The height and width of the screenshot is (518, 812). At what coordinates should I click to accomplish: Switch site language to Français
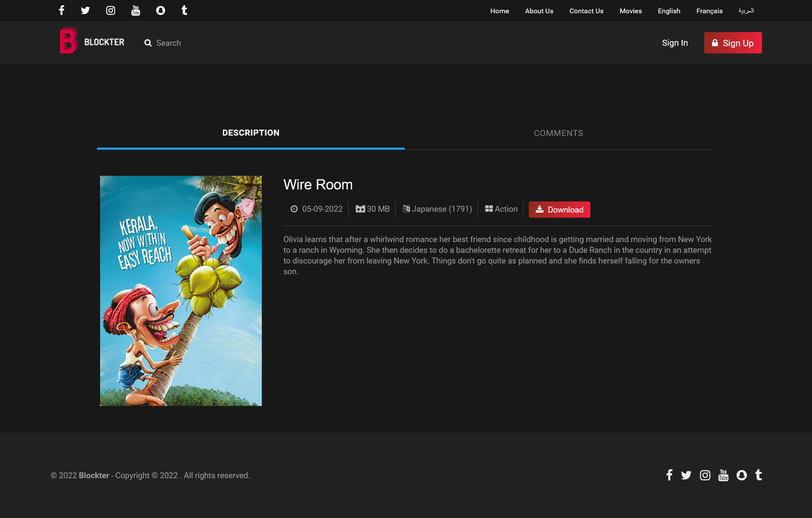[709, 11]
